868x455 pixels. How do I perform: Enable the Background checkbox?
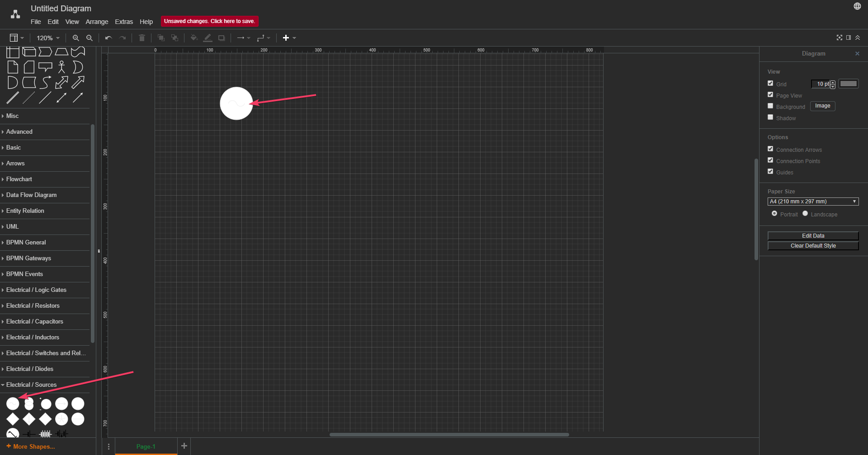point(770,106)
